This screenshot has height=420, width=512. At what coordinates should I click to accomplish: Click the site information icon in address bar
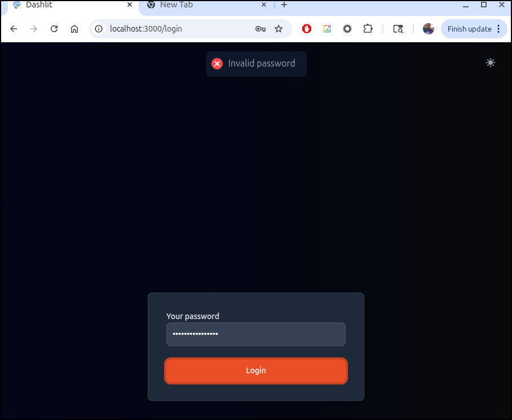[99, 29]
